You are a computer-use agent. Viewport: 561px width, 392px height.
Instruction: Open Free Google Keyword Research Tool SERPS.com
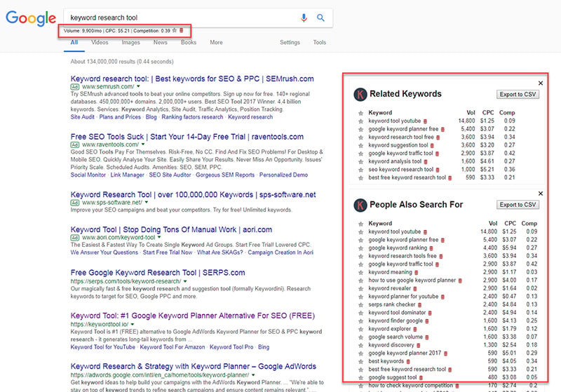pyautogui.click(x=158, y=273)
